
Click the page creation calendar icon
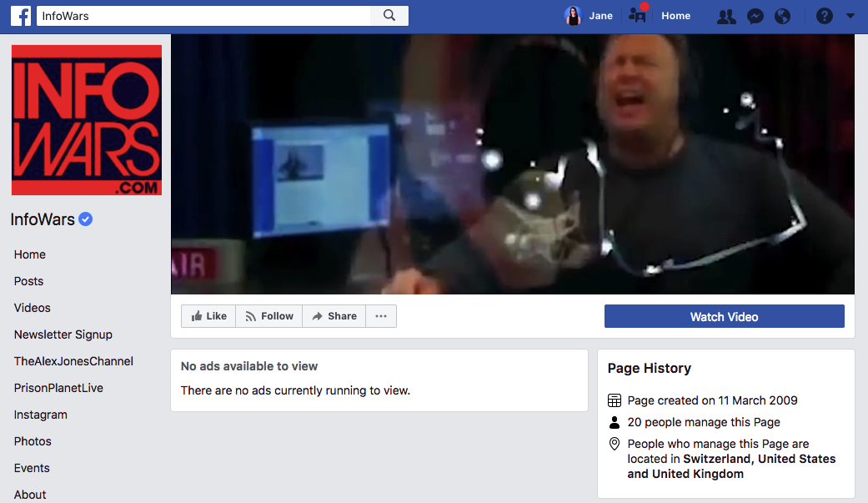615,400
